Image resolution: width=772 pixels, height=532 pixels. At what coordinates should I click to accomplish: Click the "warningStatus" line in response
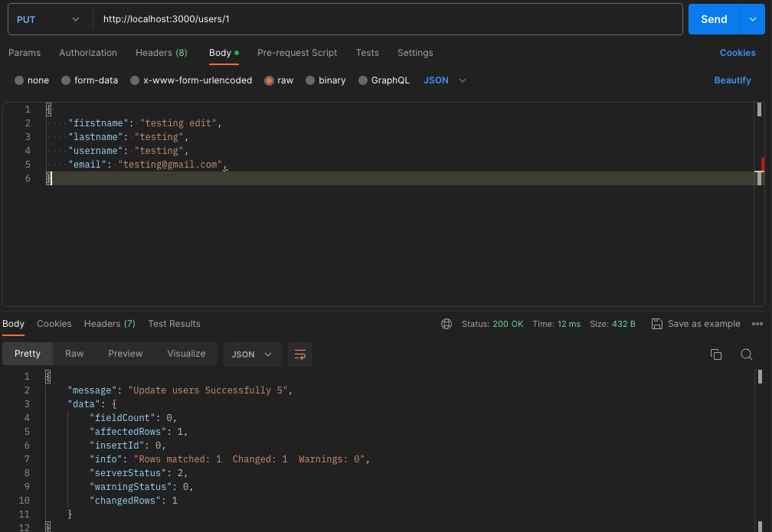[x=142, y=487]
